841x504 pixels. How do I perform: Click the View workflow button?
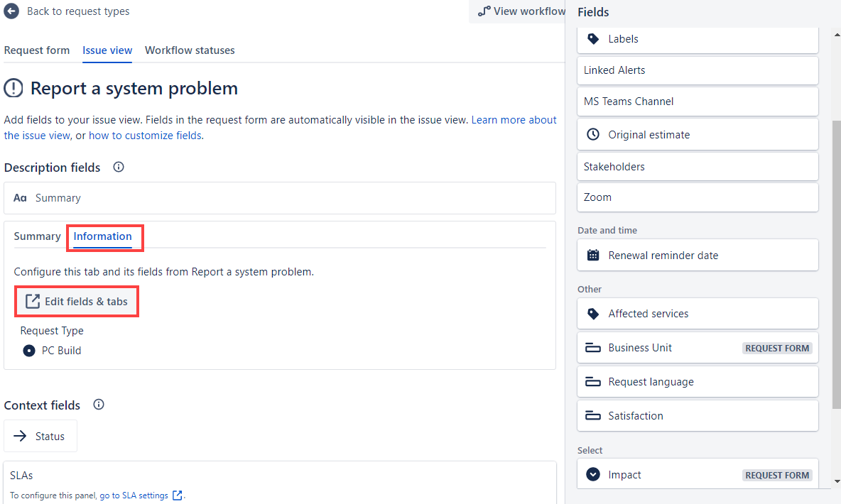coord(518,11)
